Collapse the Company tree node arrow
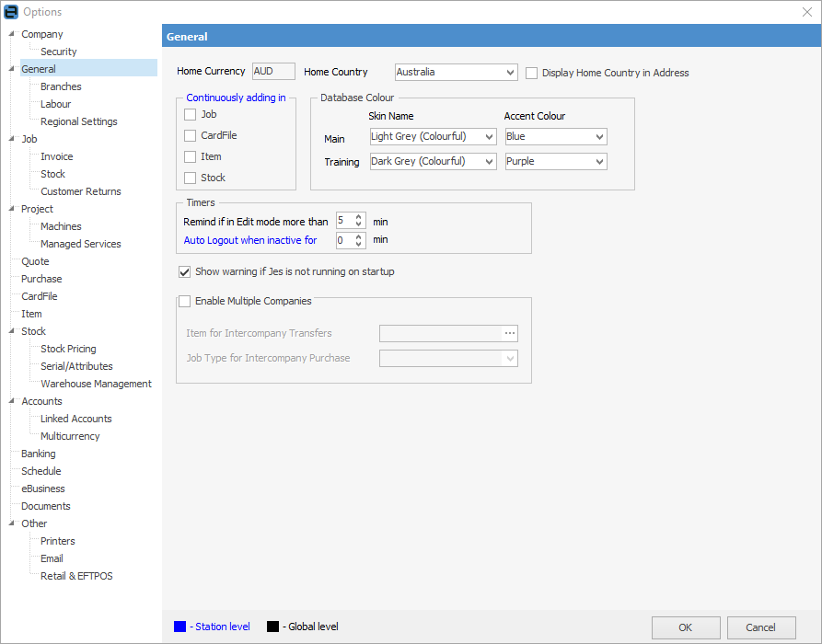Screen dimensions: 822x644 click(12, 34)
